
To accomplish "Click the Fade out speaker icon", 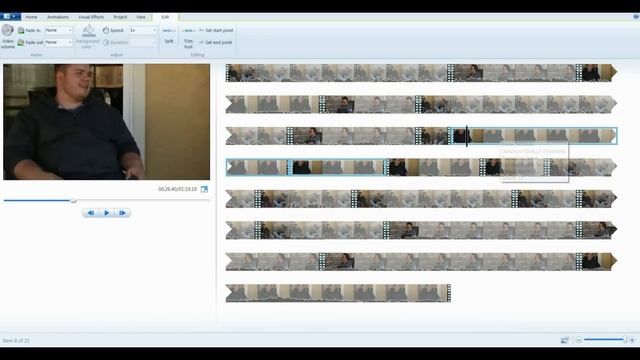I will [x=21, y=42].
